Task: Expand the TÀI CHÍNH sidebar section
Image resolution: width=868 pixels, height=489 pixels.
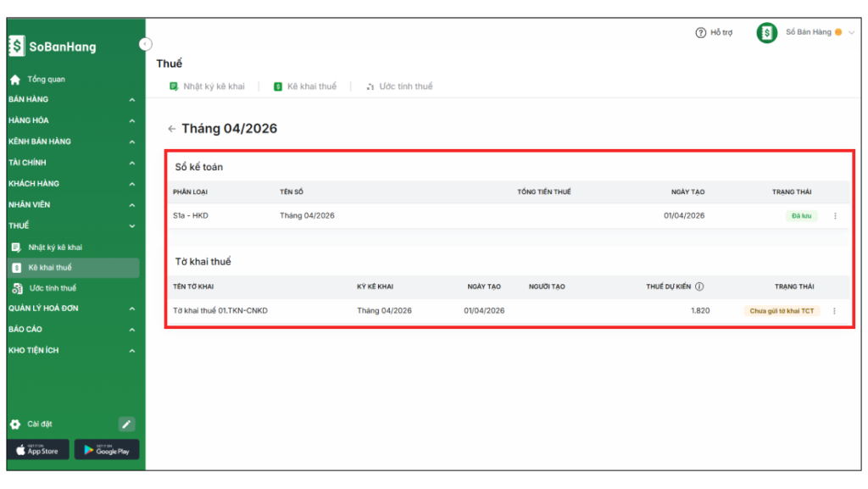Action: (x=131, y=163)
